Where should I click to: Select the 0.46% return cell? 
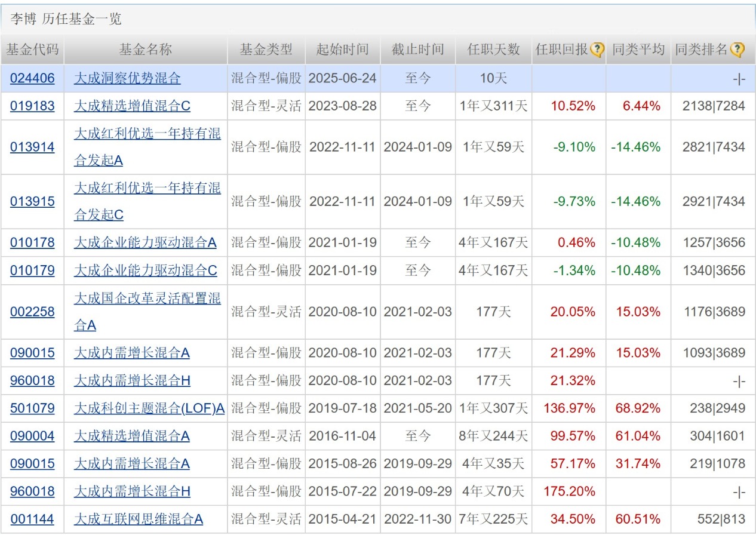pyautogui.click(x=569, y=242)
